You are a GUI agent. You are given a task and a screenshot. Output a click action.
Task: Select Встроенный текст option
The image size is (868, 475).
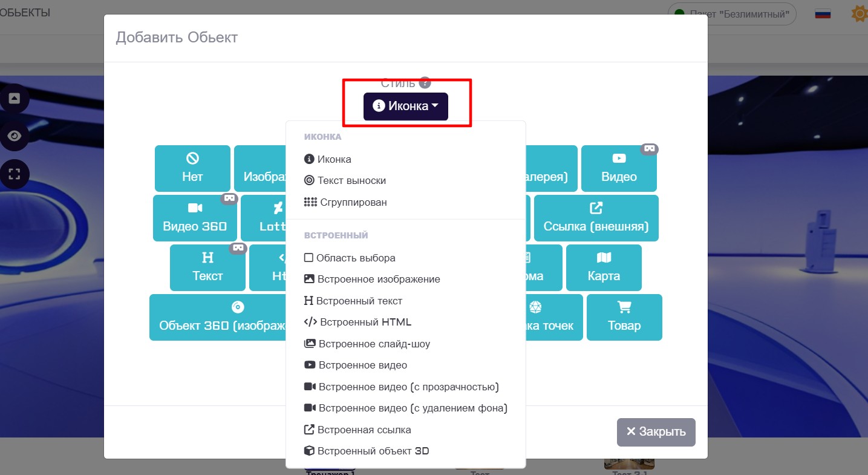[x=353, y=301]
